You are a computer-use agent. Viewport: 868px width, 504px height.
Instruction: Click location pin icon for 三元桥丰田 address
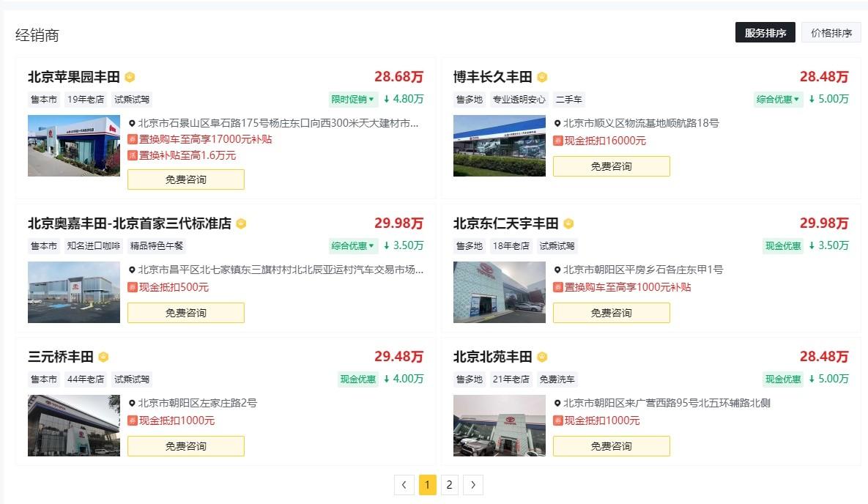click(132, 404)
